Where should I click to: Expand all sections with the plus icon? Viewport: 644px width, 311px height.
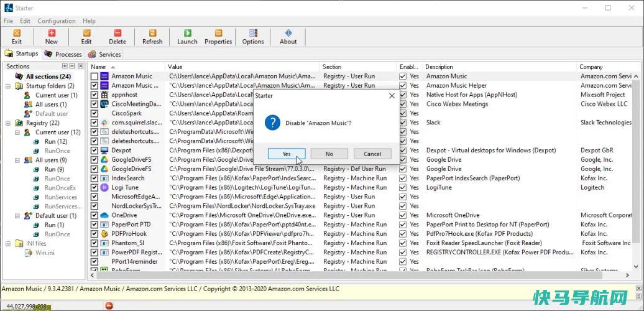coord(65,66)
